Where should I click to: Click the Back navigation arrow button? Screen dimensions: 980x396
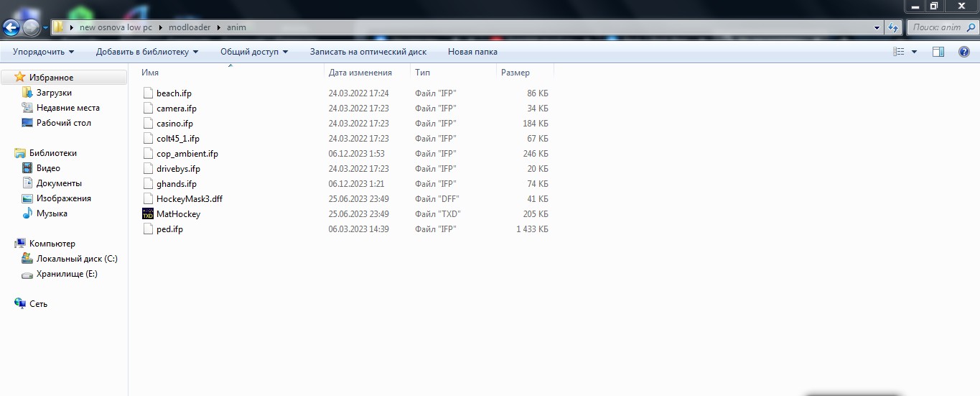[12, 28]
